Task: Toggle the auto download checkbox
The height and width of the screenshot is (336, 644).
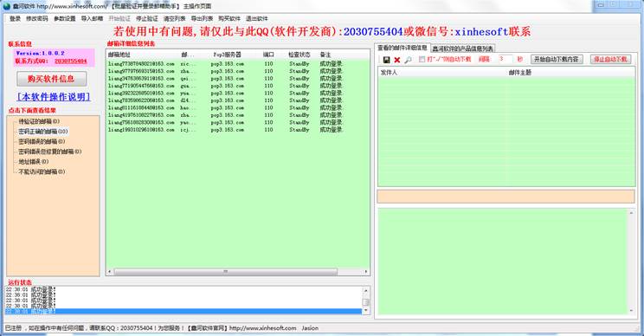Action: click(x=422, y=59)
